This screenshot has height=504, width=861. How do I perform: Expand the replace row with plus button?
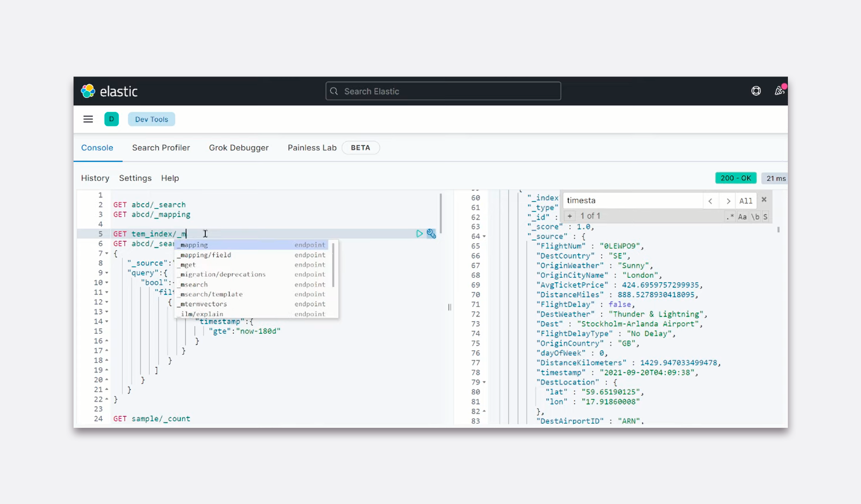[570, 216]
